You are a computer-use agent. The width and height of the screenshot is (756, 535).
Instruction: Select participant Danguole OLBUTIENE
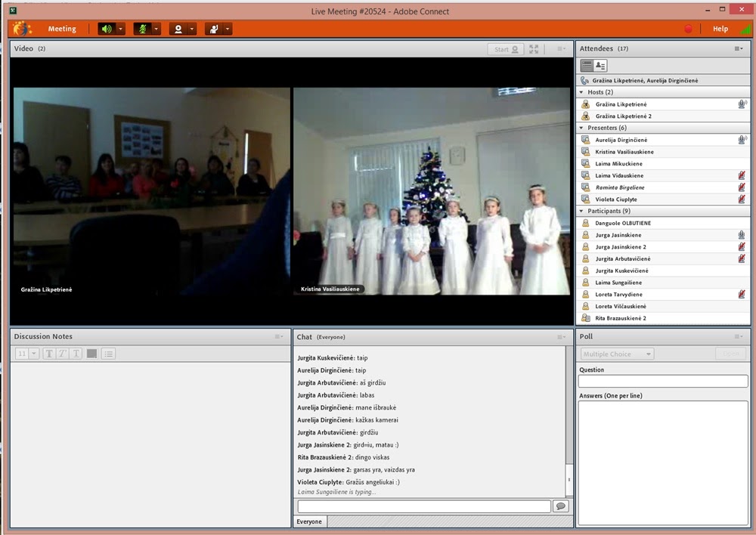pos(663,223)
